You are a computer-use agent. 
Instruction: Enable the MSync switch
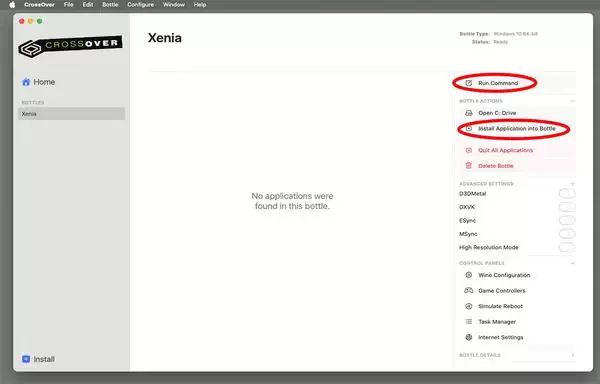(x=567, y=234)
